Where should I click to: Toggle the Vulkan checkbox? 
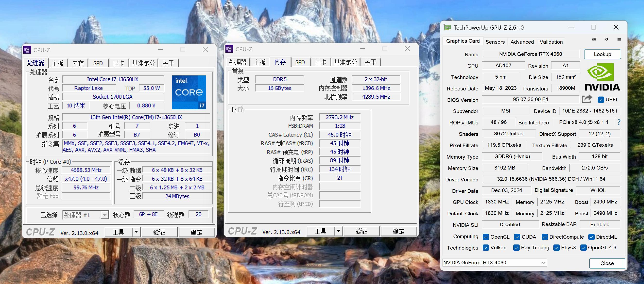(486, 248)
